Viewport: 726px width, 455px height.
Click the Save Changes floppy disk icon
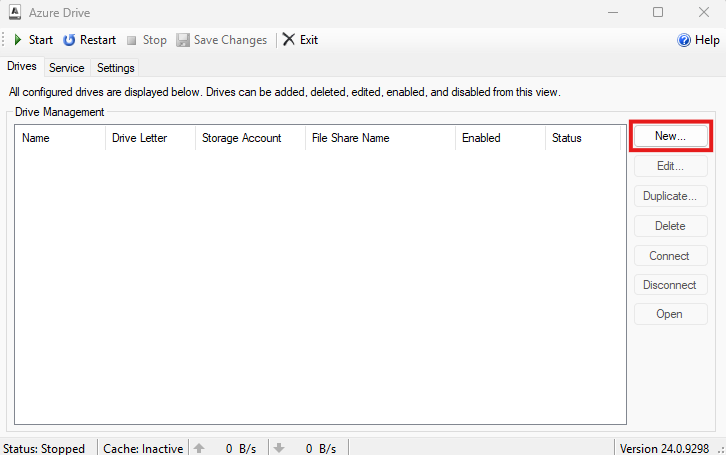coord(183,40)
